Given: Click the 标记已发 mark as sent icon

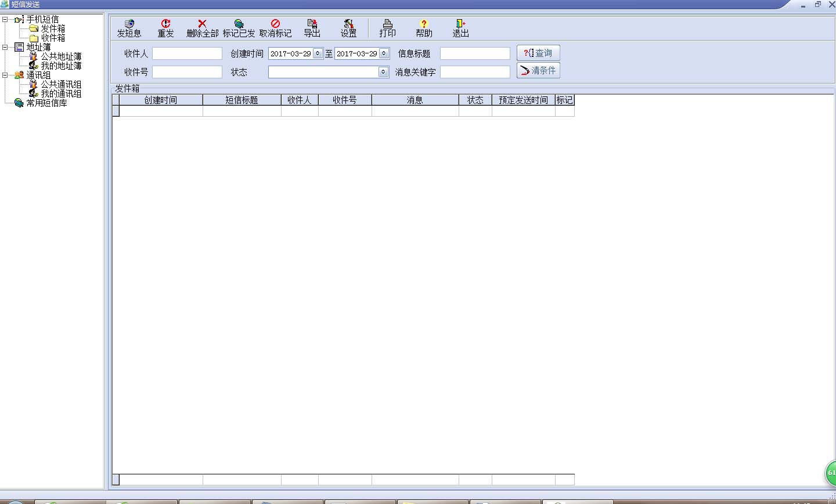Looking at the screenshot, I should (x=239, y=28).
